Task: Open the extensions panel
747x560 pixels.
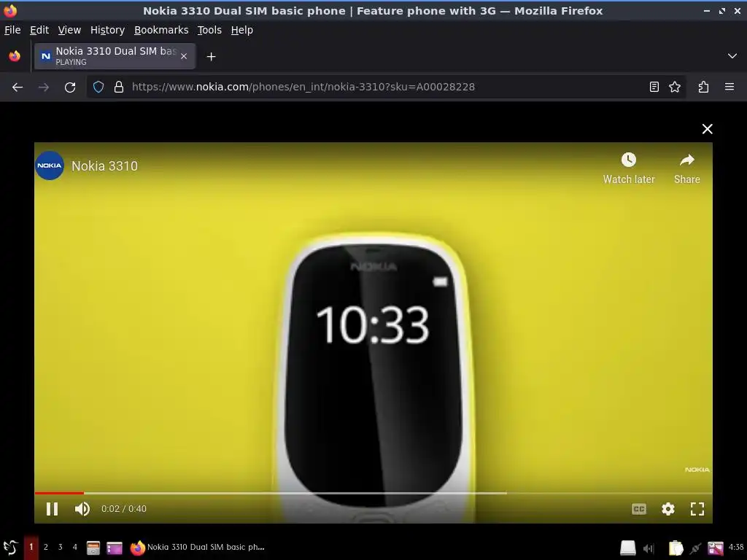Action: click(703, 87)
